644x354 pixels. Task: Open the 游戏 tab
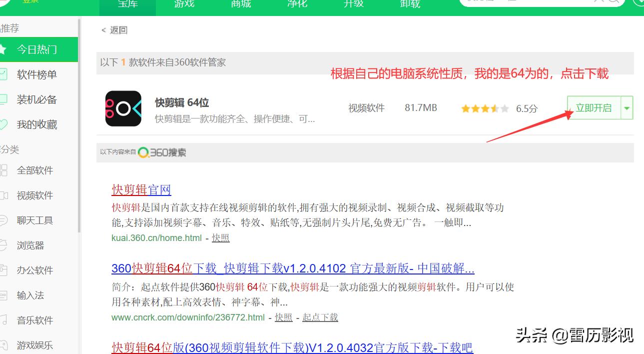(x=184, y=4)
